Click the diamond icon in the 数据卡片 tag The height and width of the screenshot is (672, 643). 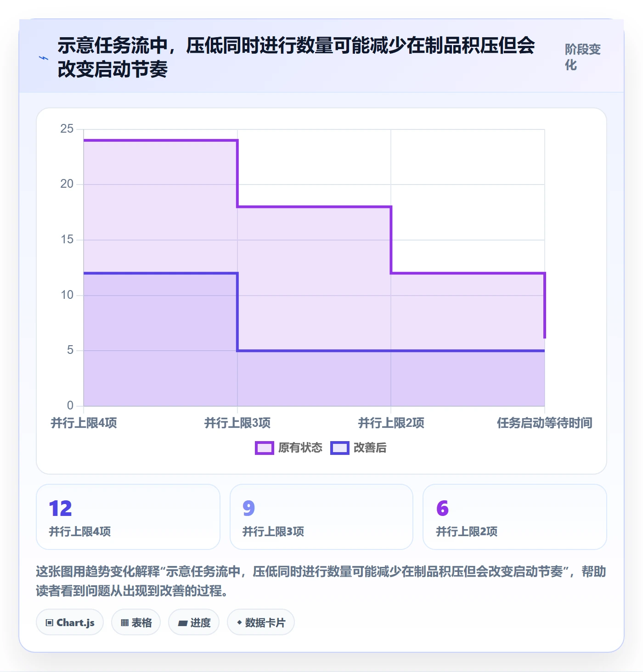[239, 622]
